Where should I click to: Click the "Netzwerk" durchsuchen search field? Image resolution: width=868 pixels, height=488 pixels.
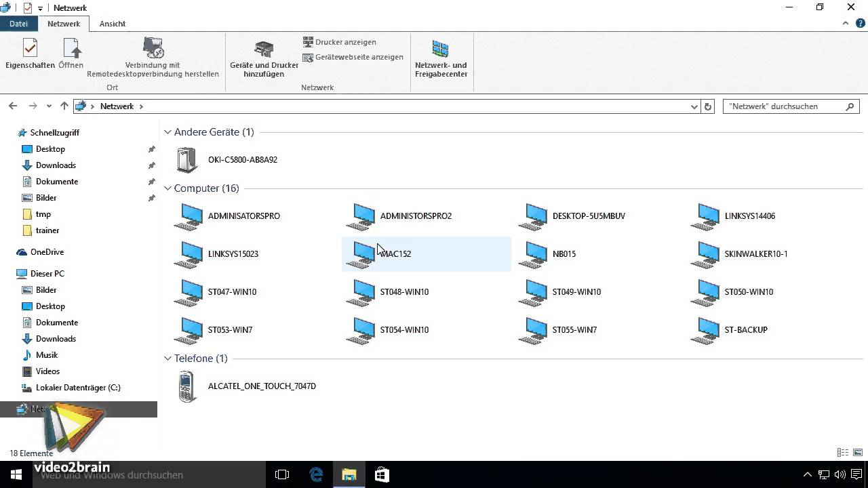point(791,106)
